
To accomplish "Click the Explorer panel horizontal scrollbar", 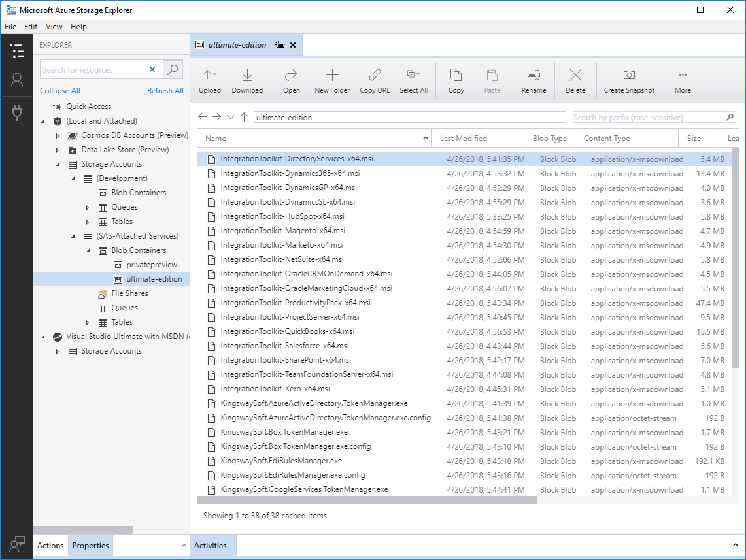I will tap(83, 529).
